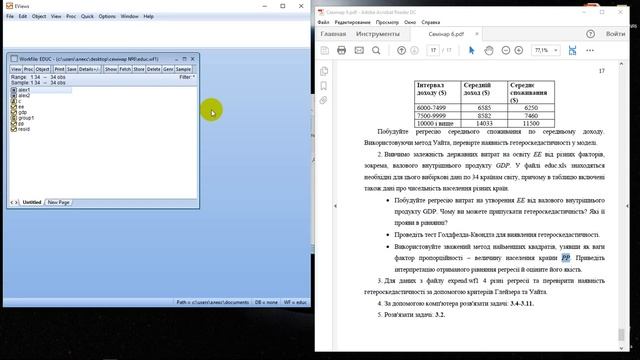Image resolution: width=640 pixels, height=360 pixels.
Task: Click the Details+/- button in workfile toolbar
Action: (88, 69)
